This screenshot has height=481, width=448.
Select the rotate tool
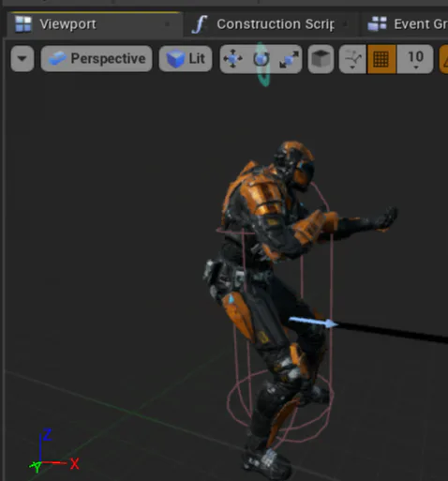(x=261, y=59)
